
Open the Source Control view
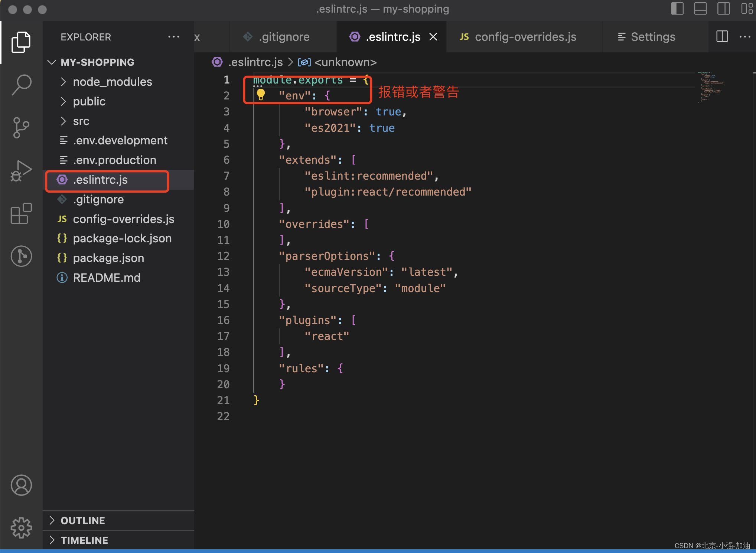21,127
